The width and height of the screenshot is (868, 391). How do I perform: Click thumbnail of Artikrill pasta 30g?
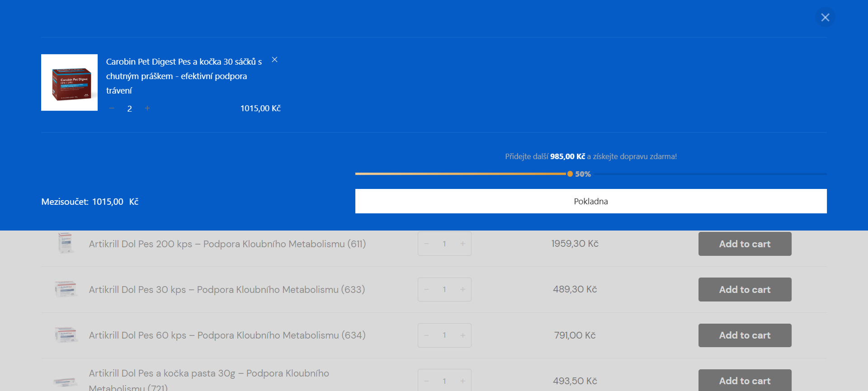66,382
